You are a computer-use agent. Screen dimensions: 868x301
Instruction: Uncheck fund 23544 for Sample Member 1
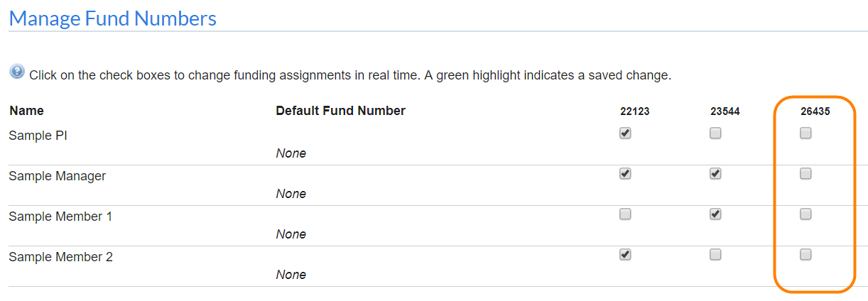(x=715, y=214)
